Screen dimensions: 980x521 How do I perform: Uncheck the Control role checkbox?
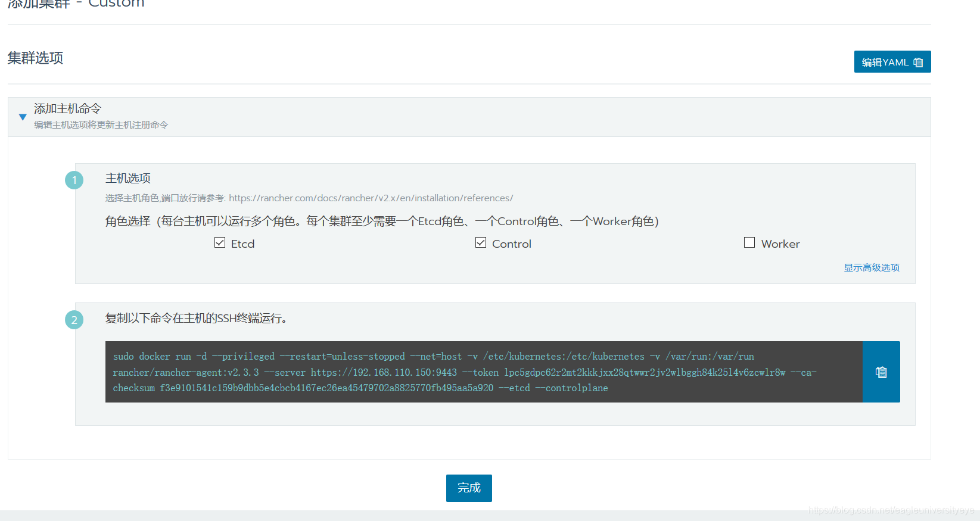coord(481,243)
